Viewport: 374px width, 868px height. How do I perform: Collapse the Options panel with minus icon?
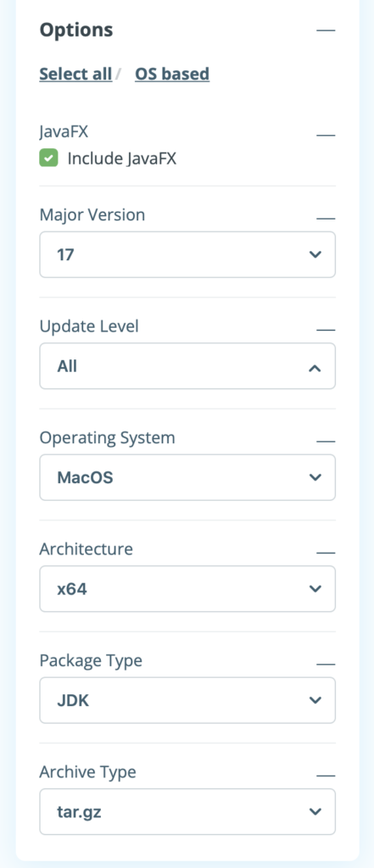pos(326,30)
